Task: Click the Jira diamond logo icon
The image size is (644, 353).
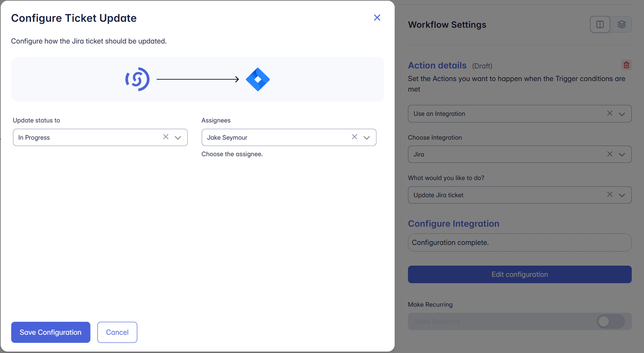Action: click(258, 79)
